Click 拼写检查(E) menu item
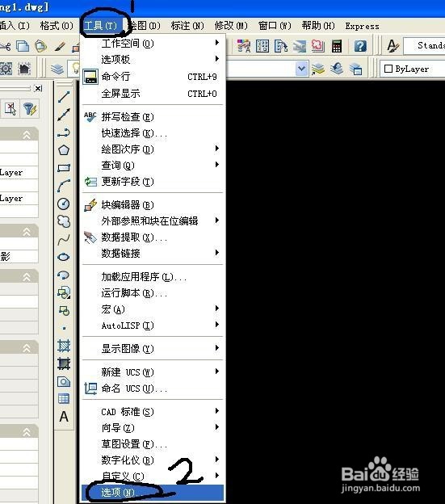 (x=153, y=116)
